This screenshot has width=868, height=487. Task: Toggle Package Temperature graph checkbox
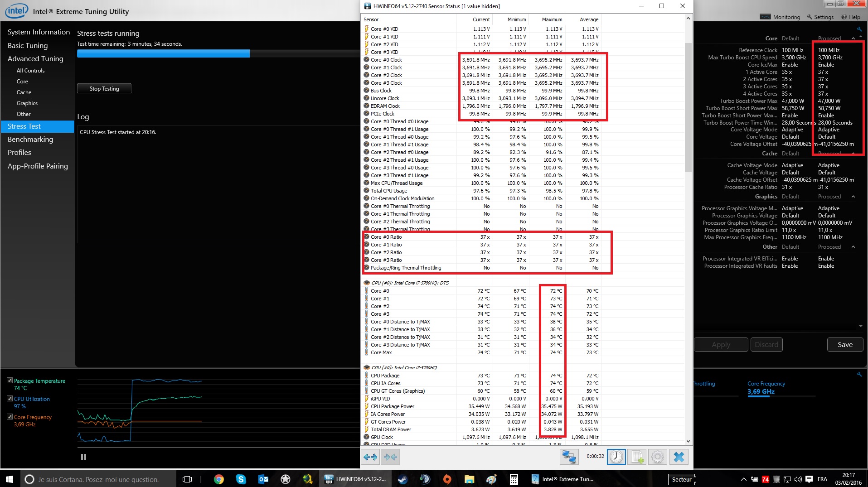point(10,381)
